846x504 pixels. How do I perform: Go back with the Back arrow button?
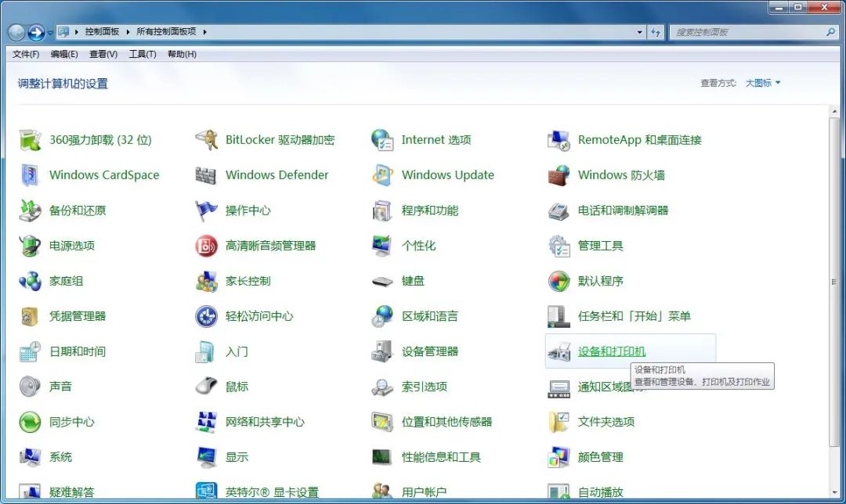[x=16, y=33]
